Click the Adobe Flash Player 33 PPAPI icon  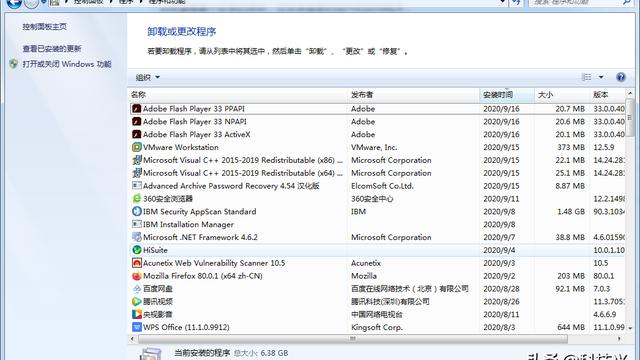(x=136, y=109)
